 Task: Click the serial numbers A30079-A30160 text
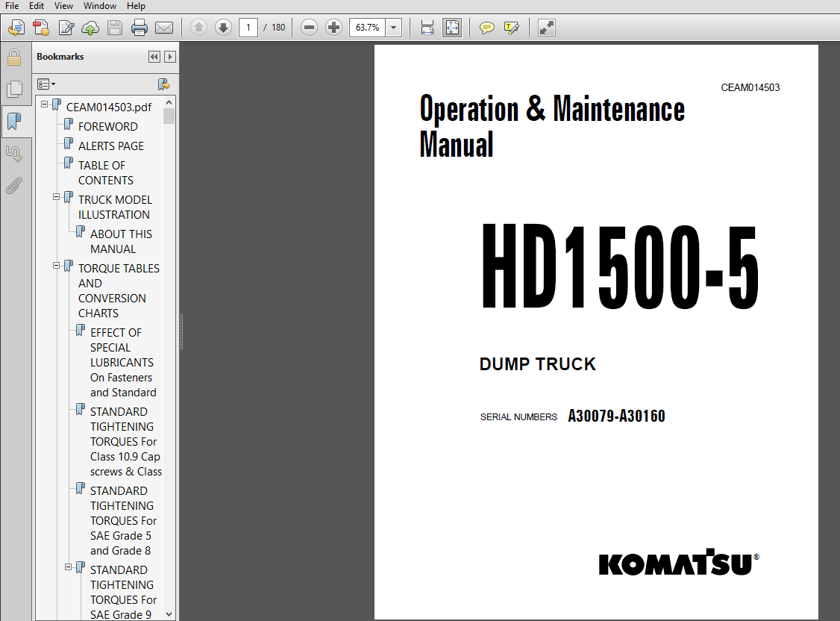coord(617,416)
